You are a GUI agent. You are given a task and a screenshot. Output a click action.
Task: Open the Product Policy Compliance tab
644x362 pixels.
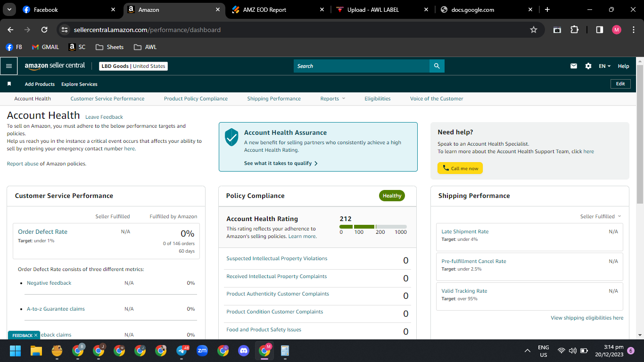(196, 99)
